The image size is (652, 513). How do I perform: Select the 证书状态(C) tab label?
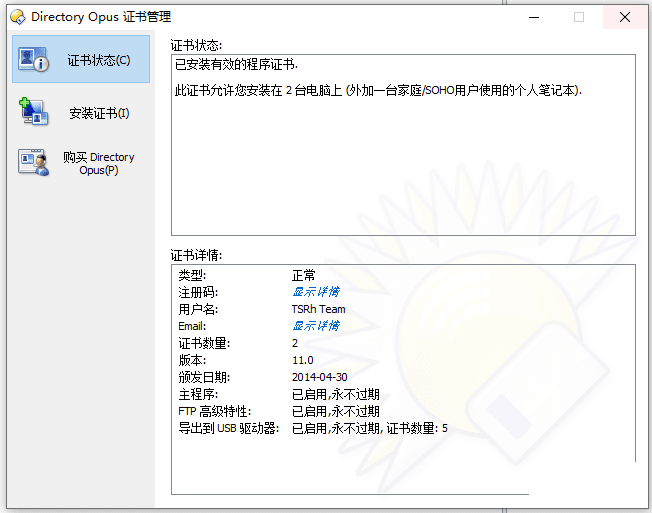[99, 60]
